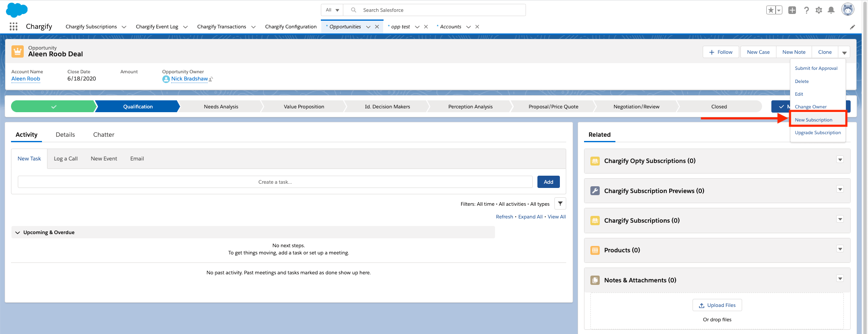The width and height of the screenshot is (868, 334).
Task: Open the Chargify Opty Subscriptions dropdown arrow
Action: [840, 160]
